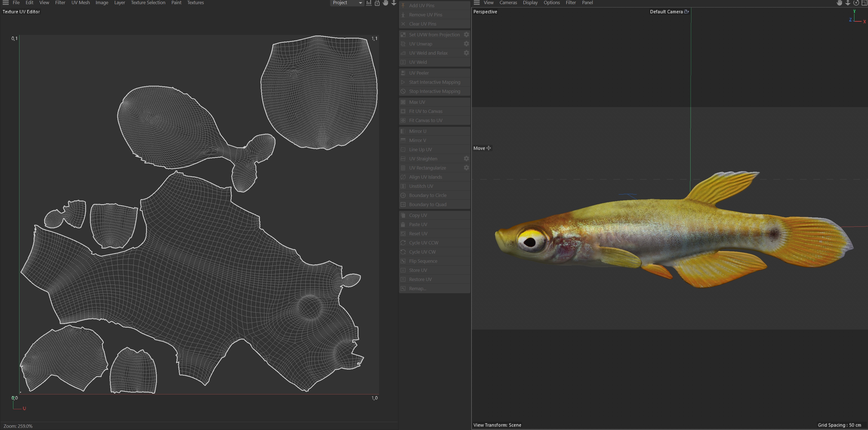Open the Cameras menu in viewport
The image size is (868, 430).
click(508, 3)
